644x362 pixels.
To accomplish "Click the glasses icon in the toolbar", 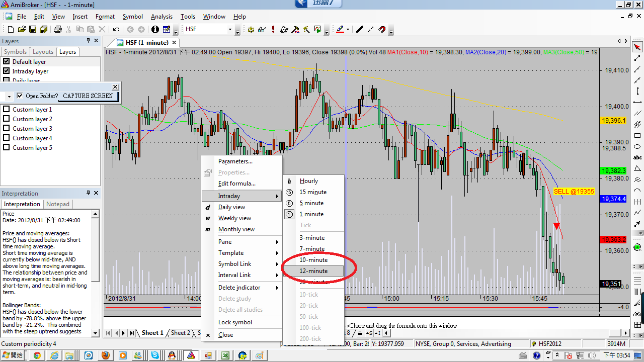I will click(x=262, y=29).
